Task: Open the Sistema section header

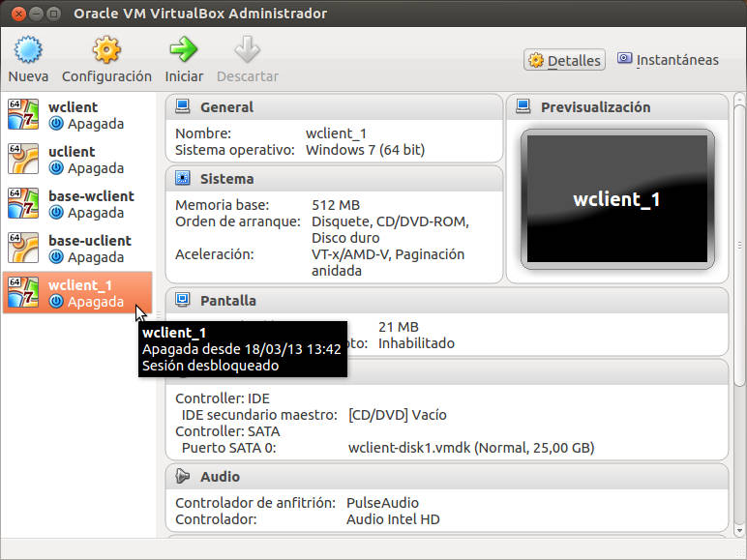Action: click(x=335, y=179)
